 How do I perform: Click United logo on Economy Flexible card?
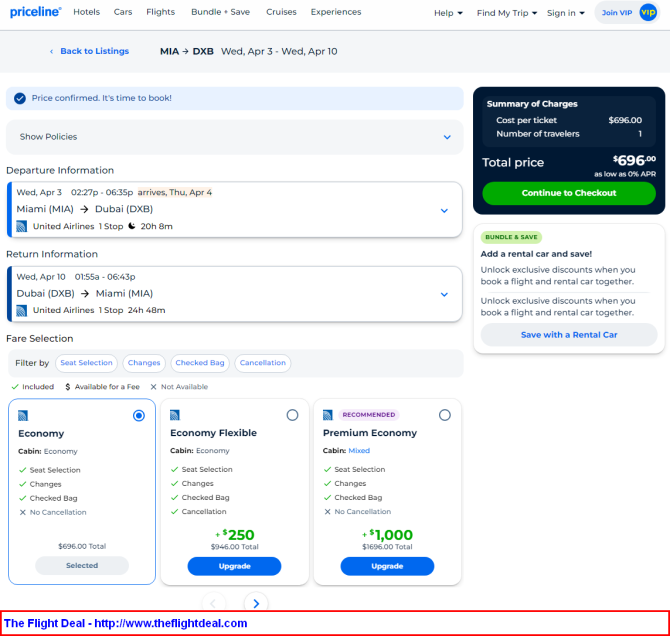tap(175, 415)
